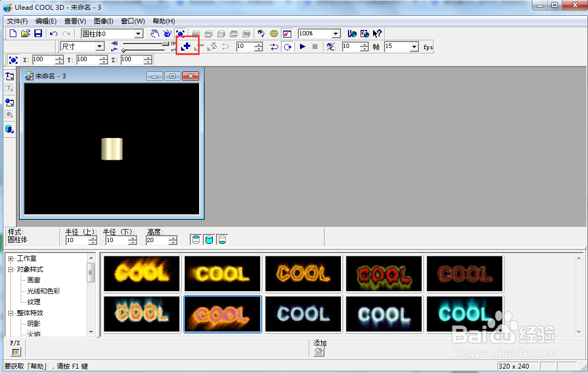Select the Rotate object tool
Image resolution: width=588 pixels, height=373 pixels.
tap(167, 34)
